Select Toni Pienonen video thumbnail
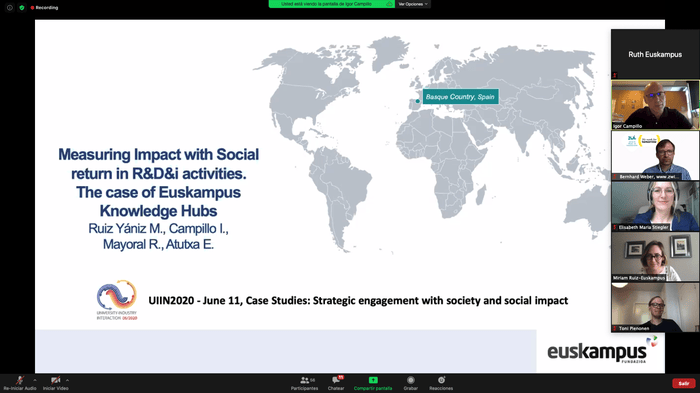The height and width of the screenshot is (393, 700). [655, 308]
